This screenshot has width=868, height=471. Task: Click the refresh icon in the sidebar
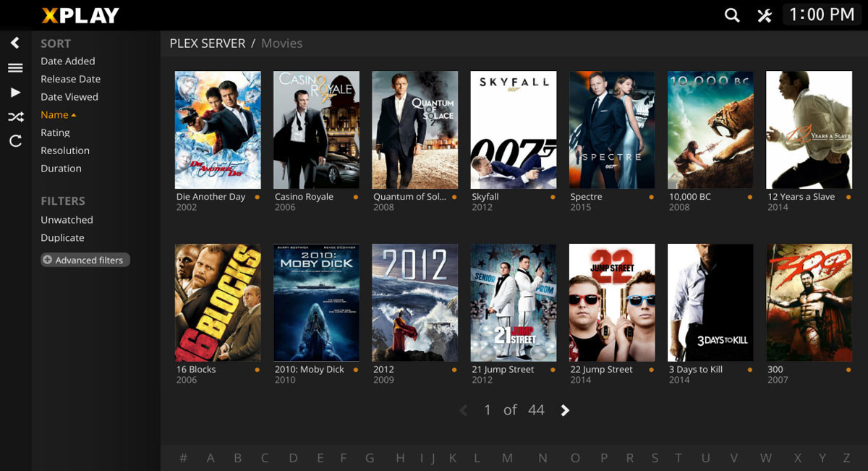[x=15, y=141]
